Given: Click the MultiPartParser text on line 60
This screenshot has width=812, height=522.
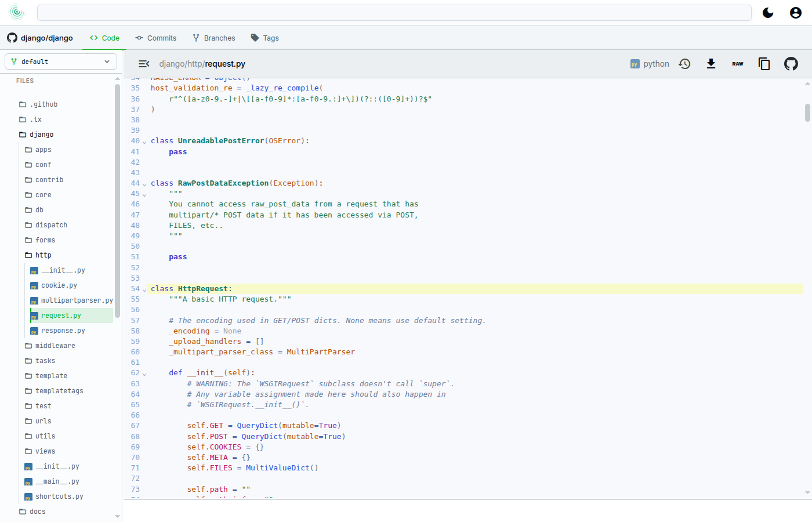Looking at the screenshot, I should (x=321, y=352).
